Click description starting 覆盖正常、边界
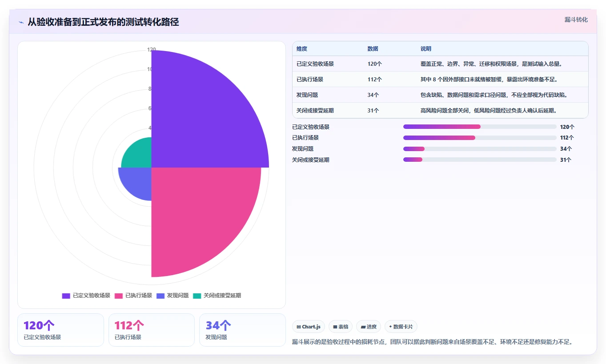 point(492,64)
